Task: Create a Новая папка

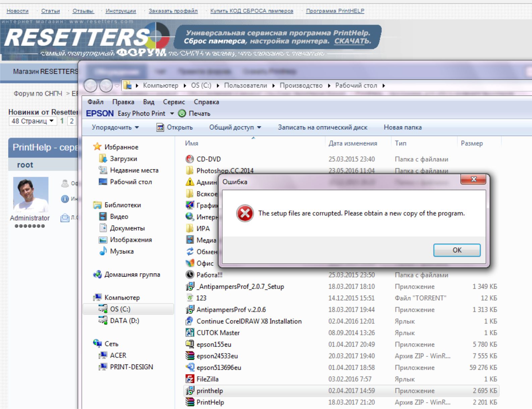Action: pos(403,127)
